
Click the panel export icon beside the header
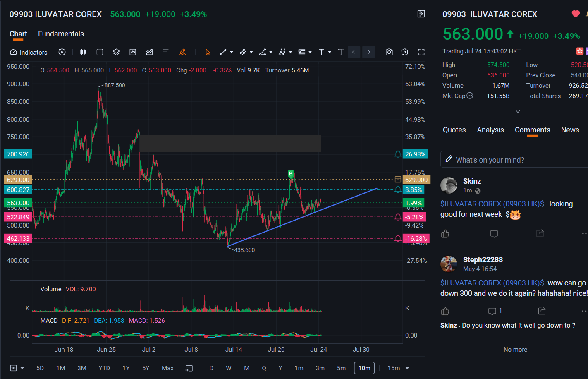pos(421,14)
